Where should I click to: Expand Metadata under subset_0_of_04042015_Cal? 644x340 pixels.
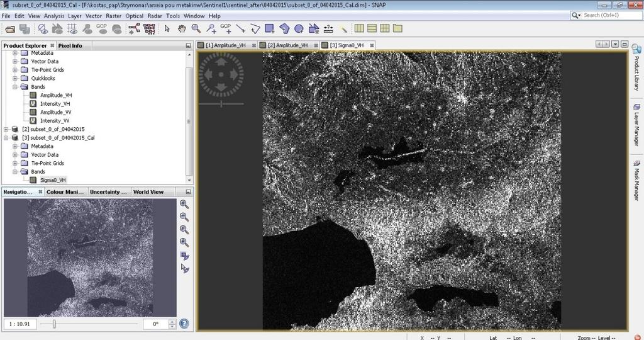[x=15, y=146]
